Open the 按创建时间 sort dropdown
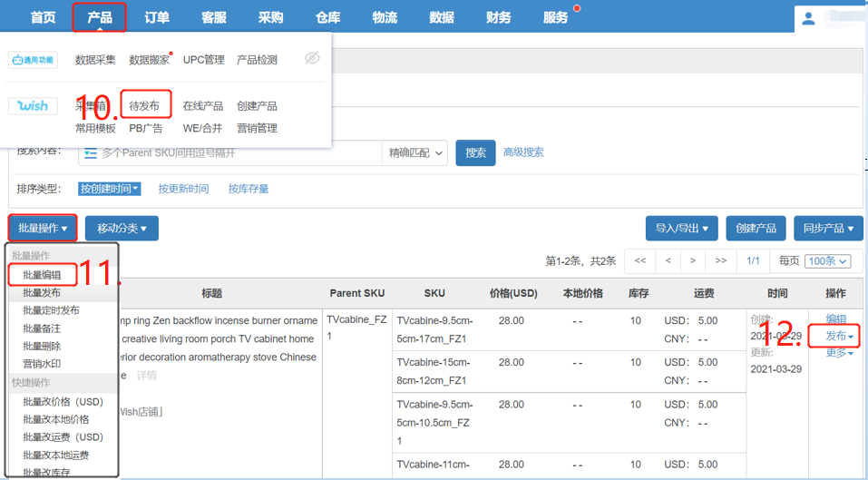The width and height of the screenshot is (868, 480). (109, 189)
